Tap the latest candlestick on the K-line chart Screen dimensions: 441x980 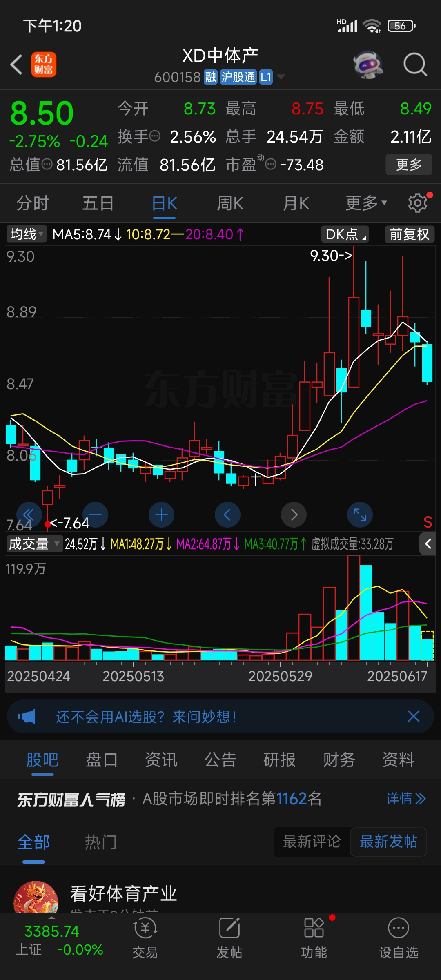pos(427,363)
